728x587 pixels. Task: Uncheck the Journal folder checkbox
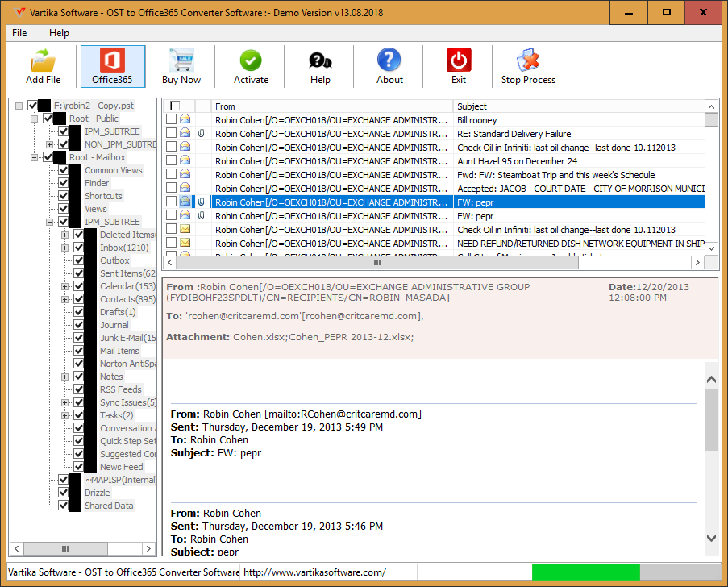pyautogui.click(x=78, y=325)
